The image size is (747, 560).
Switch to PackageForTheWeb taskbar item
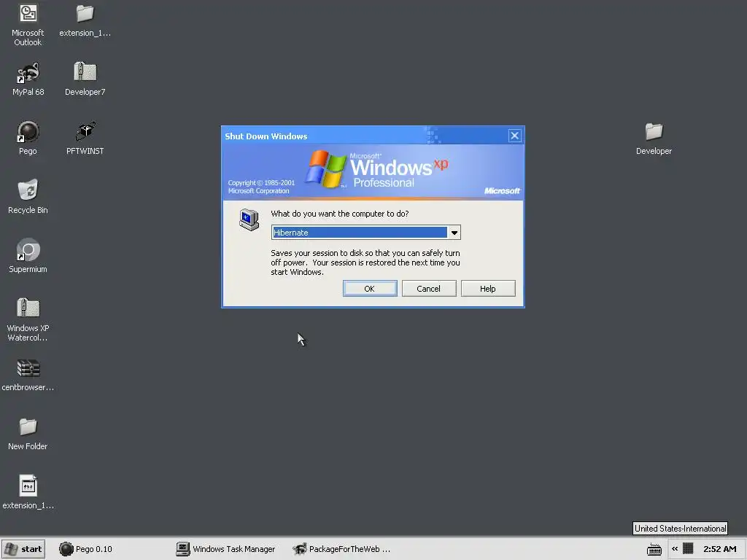click(342, 549)
